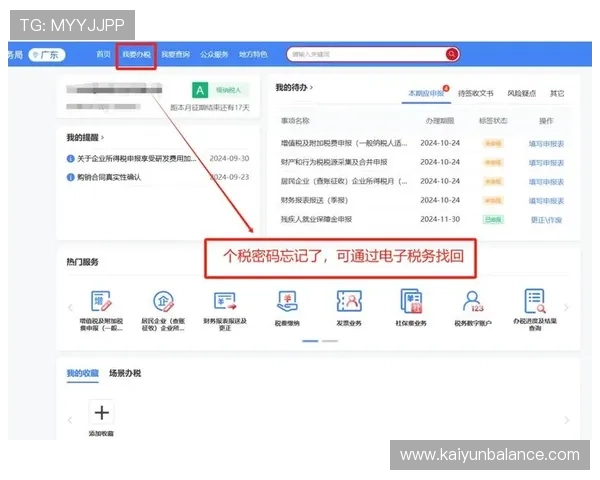Open the 公众服务 navigation menu
The image size is (600, 480).
214,55
